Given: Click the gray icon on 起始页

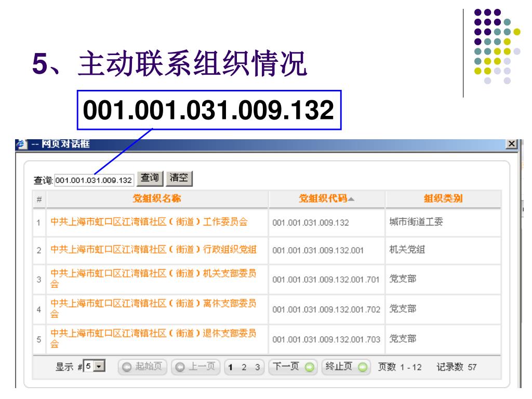Looking at the screenshot, I should point(127,367).
